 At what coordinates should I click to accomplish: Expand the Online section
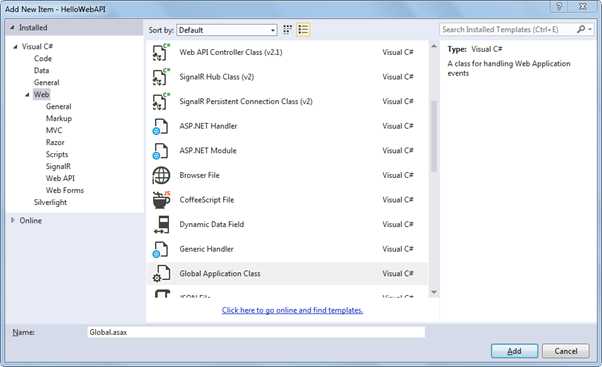click(13, 220)
